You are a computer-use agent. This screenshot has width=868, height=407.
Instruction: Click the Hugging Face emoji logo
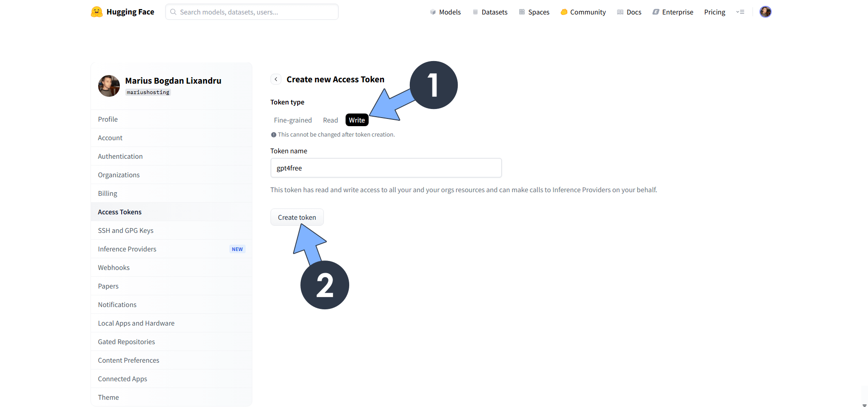tap(97, 12)
